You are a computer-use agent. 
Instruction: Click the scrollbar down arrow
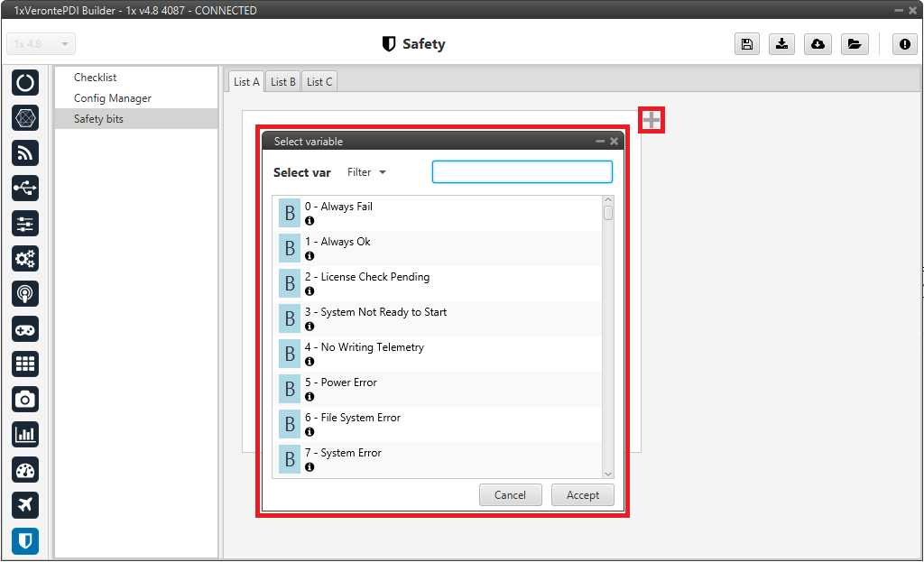[x=608, y=474]
